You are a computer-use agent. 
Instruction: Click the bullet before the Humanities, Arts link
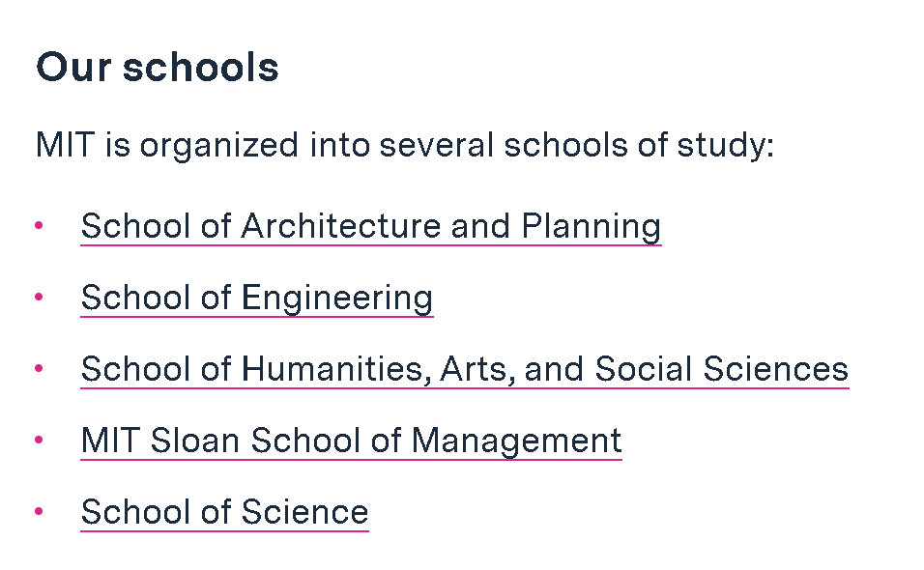[x=40, y=368]
